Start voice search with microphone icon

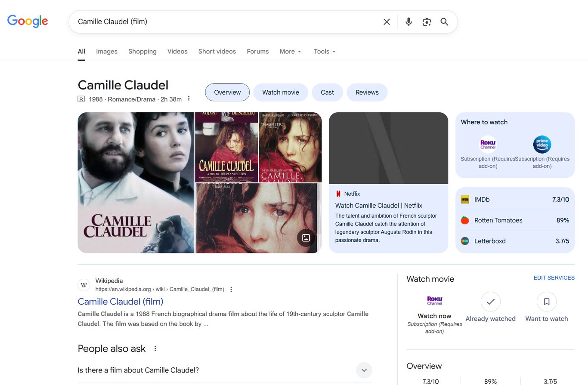[409, 22]
